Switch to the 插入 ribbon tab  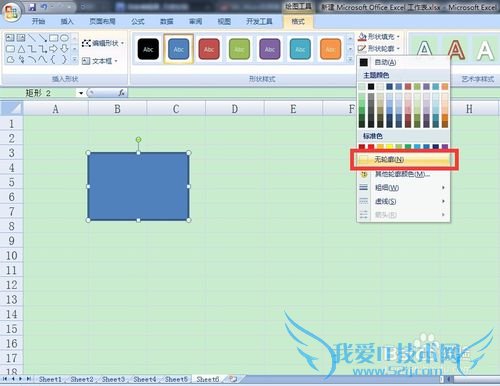pos(67,21)
